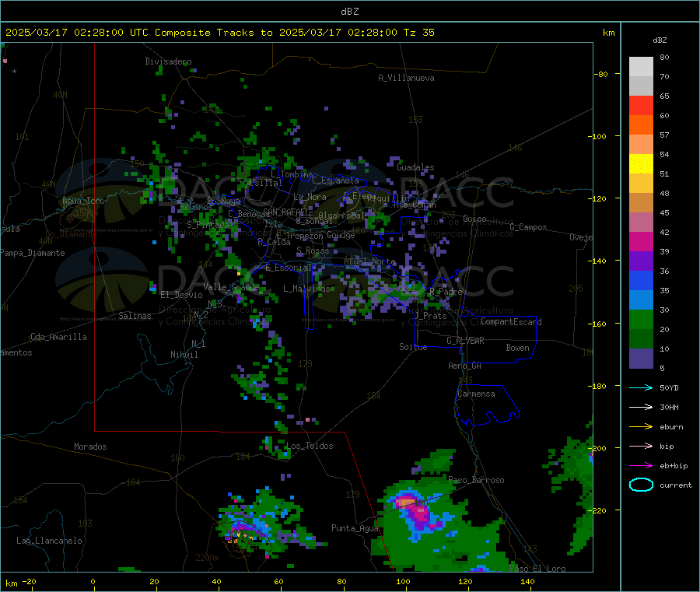This screenshot has width=700, height=592.
Task: Click the 'L_Malvinas' location label
Action: [x=306, y=289]
